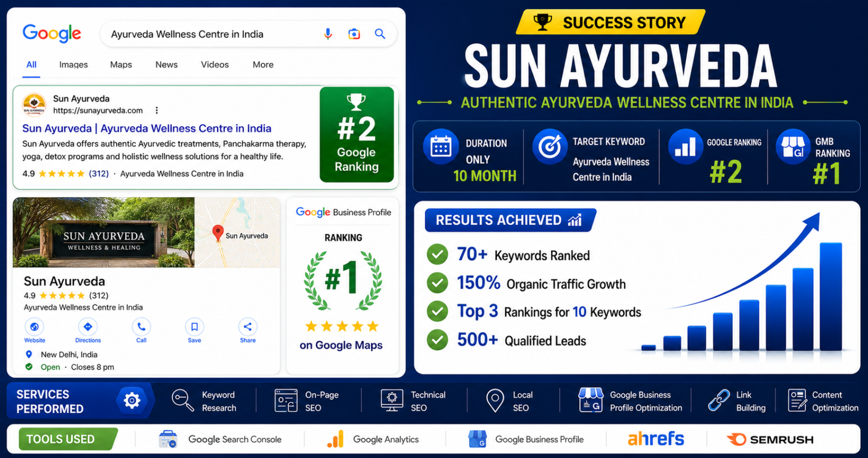Click the red map pin marker
This screenshot has height=458, width=868.
pyautogui.click(x=218, y=233)
